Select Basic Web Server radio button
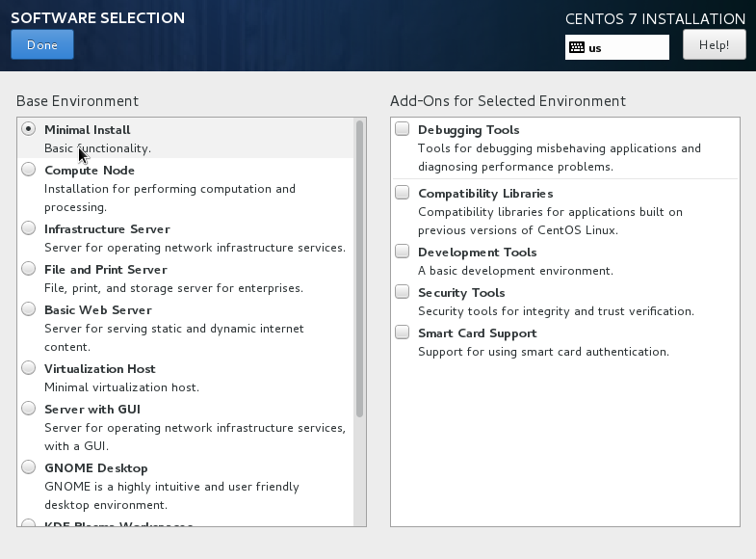 coord(29,309)
